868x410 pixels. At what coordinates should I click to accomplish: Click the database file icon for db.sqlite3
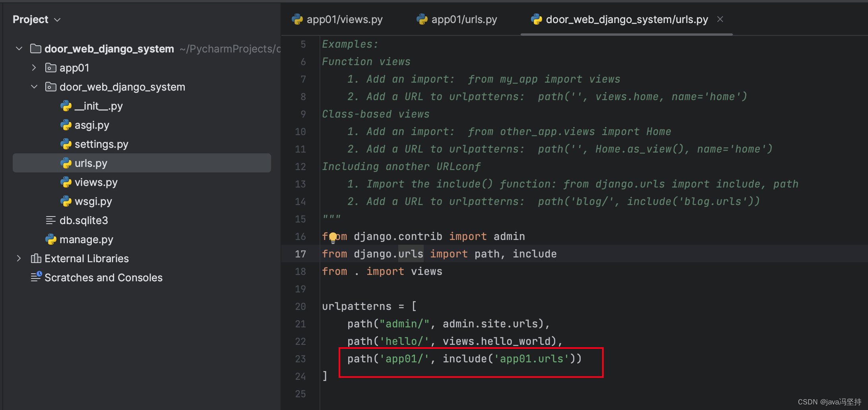pyautogui.click(x=50, y=220)
